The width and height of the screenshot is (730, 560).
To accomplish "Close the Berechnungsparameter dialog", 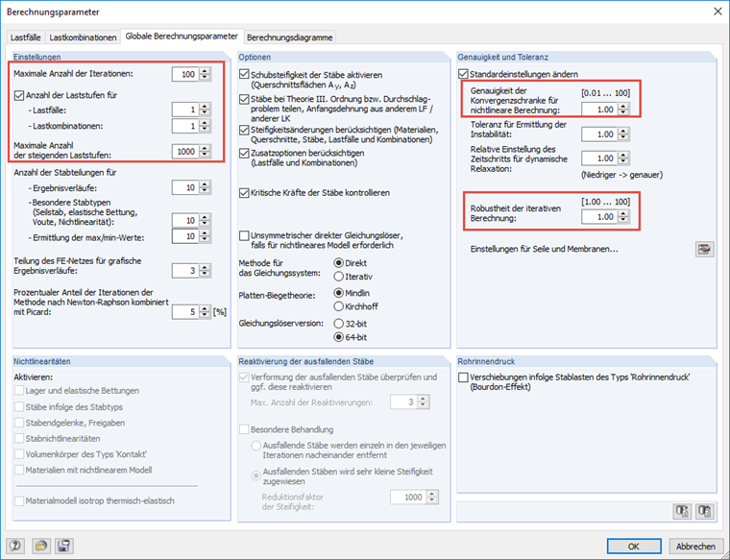I will tap(718, 12).
